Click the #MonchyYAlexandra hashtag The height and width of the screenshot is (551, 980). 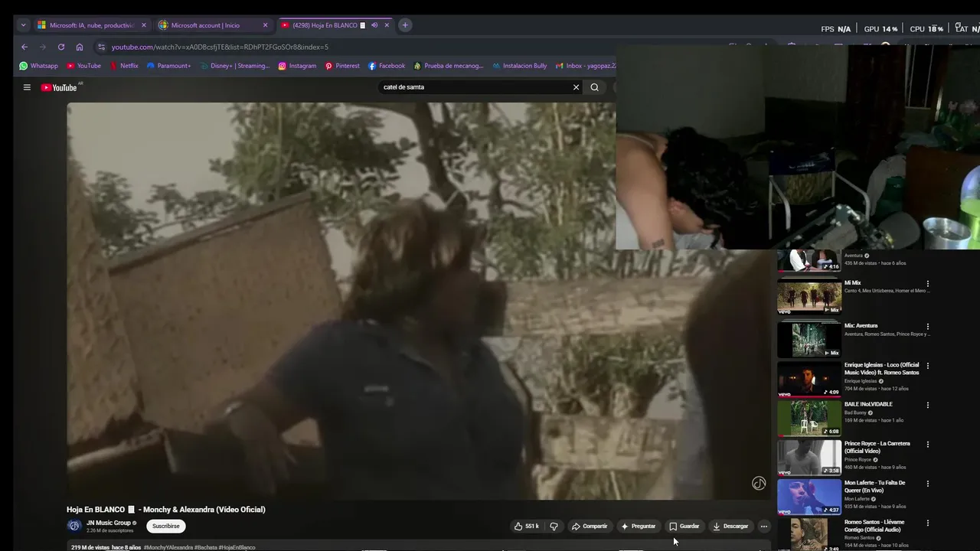[x=168, y=547]
